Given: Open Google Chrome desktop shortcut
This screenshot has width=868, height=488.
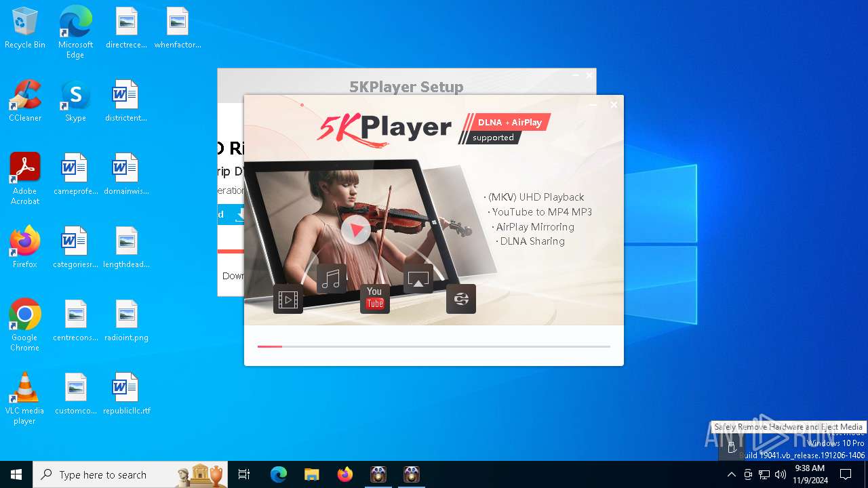Looking at the screenshot, I should [25, 325].
